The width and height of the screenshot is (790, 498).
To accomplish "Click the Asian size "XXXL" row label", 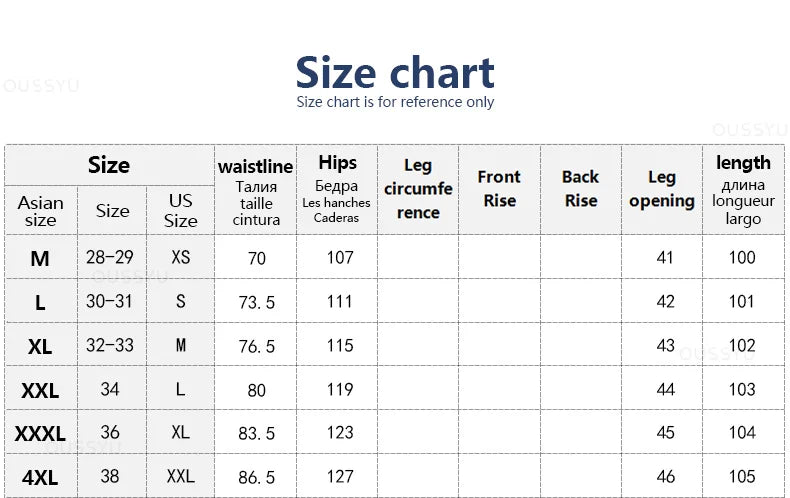I will 40,433.
